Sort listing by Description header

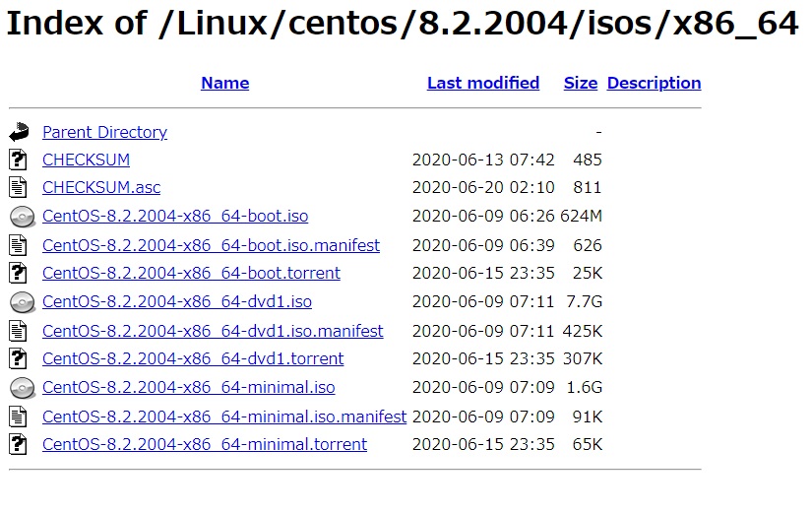[655, 83]
